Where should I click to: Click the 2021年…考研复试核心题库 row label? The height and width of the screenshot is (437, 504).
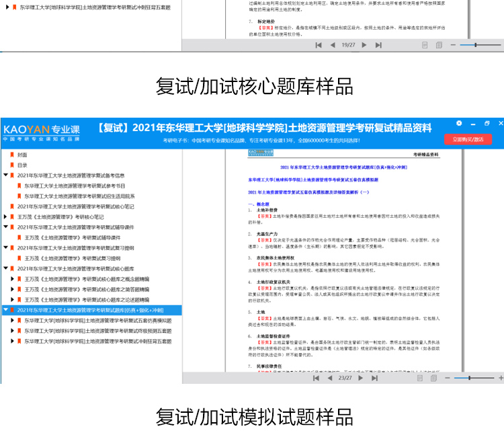pyautogui.click(x=75, y=269)
